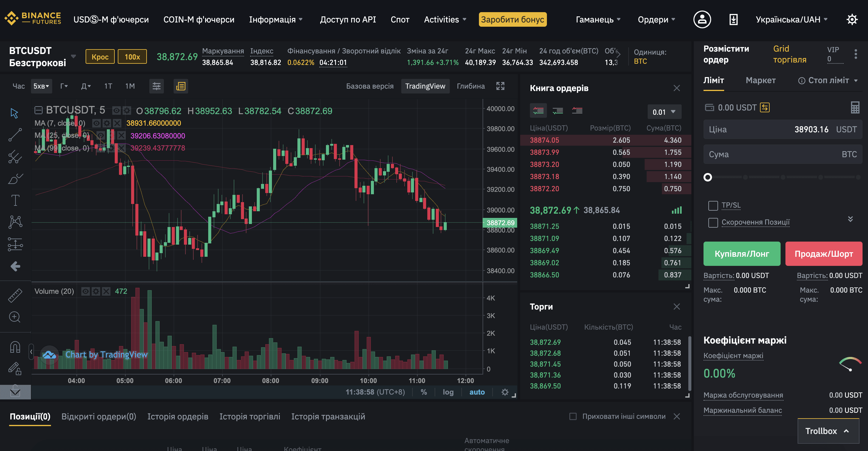This screenshot has width=868, height=451.
Task: Select the cursor arrow drawing tool
Action: [15, 113]
